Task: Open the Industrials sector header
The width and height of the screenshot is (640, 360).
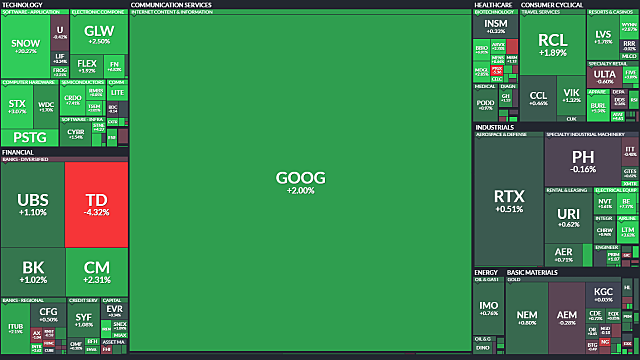Action: pyautogui.click(x=494, y=127)
